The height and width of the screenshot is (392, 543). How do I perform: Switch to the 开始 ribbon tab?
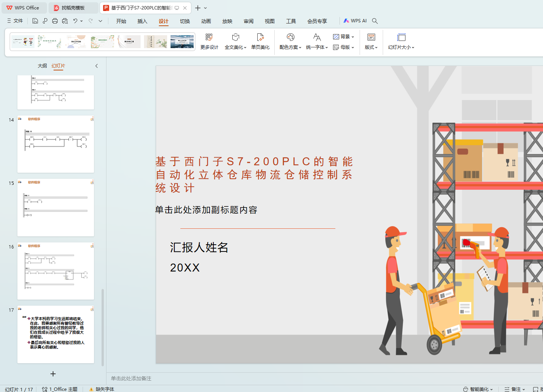coord(121,21)
